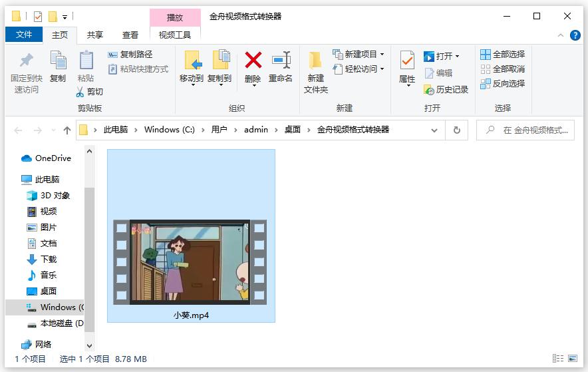Click 粘贴快捷方式 paste shortcut
588x372 pixels.
138,69
